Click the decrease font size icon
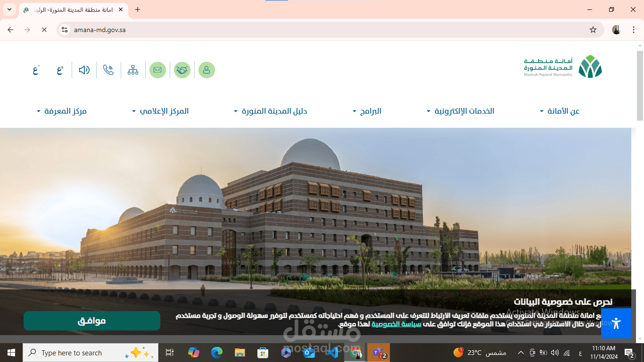Screen dimensions: 644x362 pyautogui.click(x=36, y=70)
